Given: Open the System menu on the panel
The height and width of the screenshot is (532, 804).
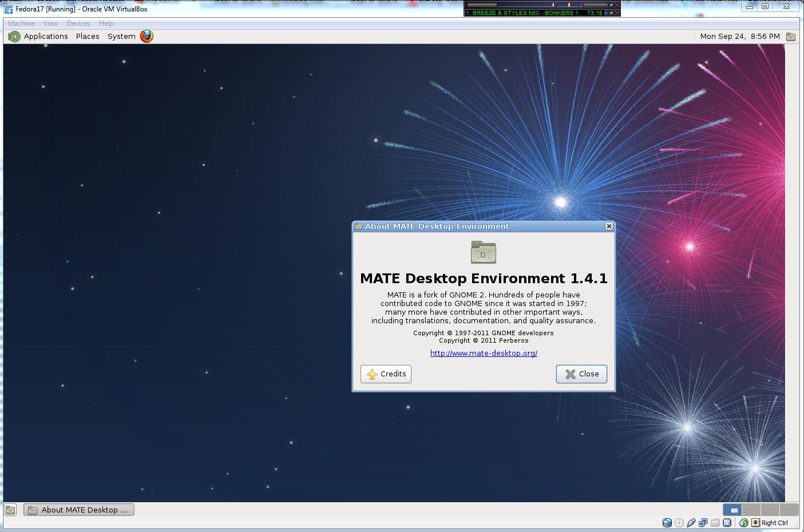Looking at the screenshot, I should 121,36.
